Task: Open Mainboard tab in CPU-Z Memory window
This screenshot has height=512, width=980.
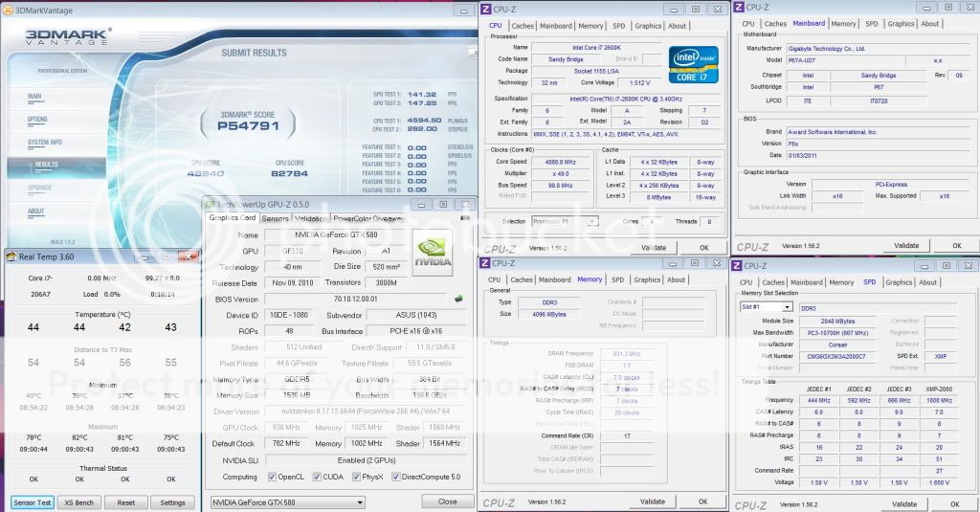Action: coord(554,279)
